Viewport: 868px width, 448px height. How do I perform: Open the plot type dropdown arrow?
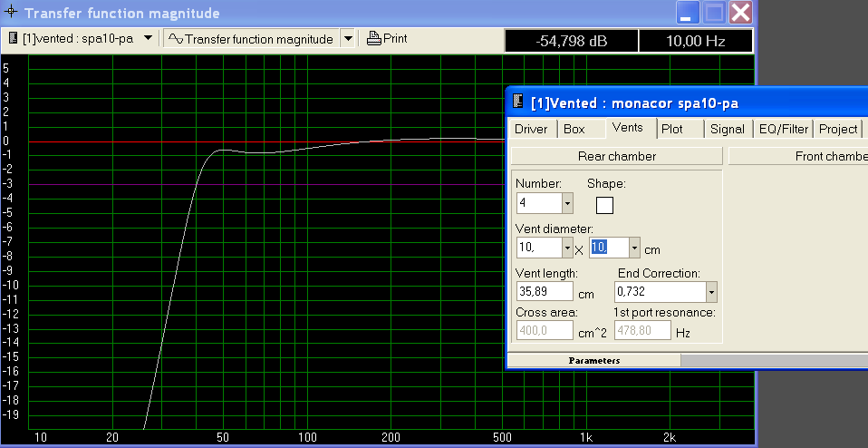tap(348, 39)
